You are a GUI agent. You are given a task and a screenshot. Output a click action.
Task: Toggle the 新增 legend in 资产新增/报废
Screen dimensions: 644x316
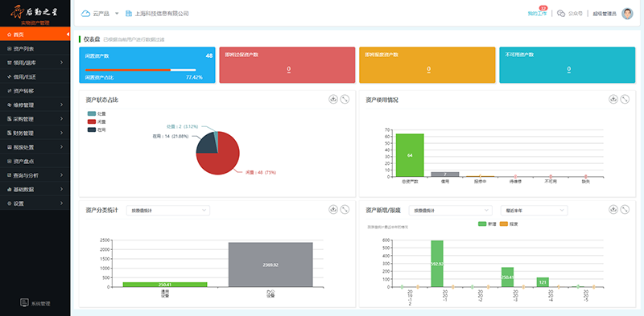coord(487,224)
